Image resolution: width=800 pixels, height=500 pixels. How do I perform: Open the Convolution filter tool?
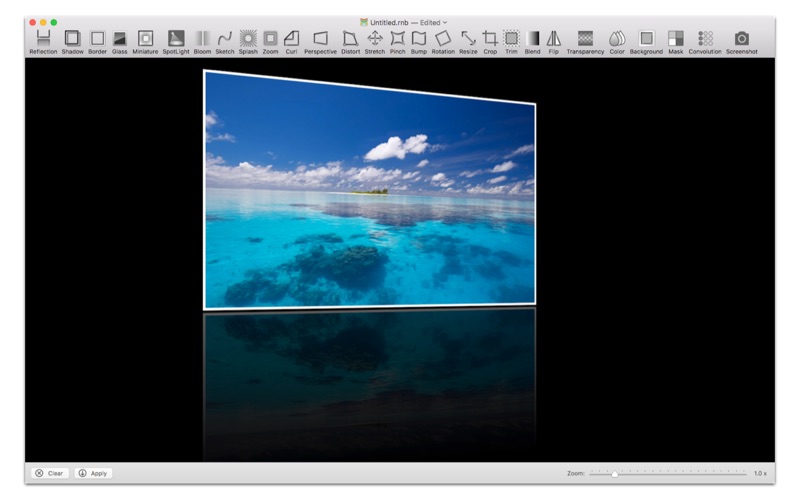tap(705, 42)
